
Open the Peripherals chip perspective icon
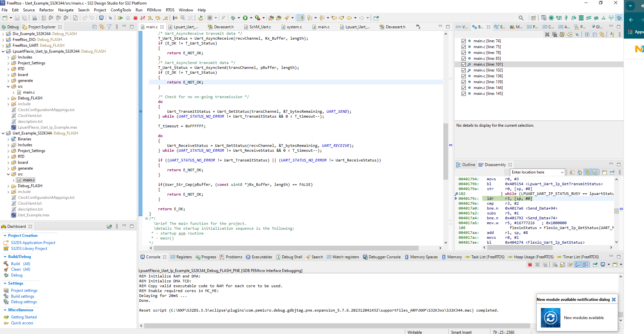coord(551,18)
